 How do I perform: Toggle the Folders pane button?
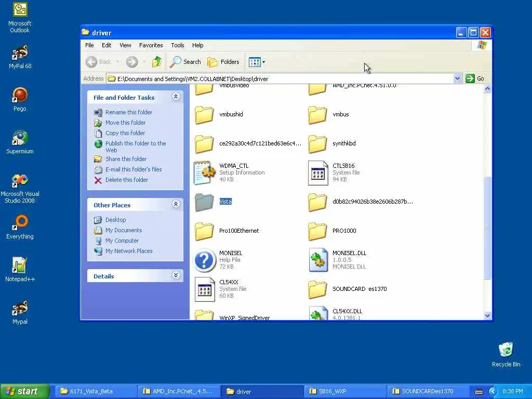point(223,62)
